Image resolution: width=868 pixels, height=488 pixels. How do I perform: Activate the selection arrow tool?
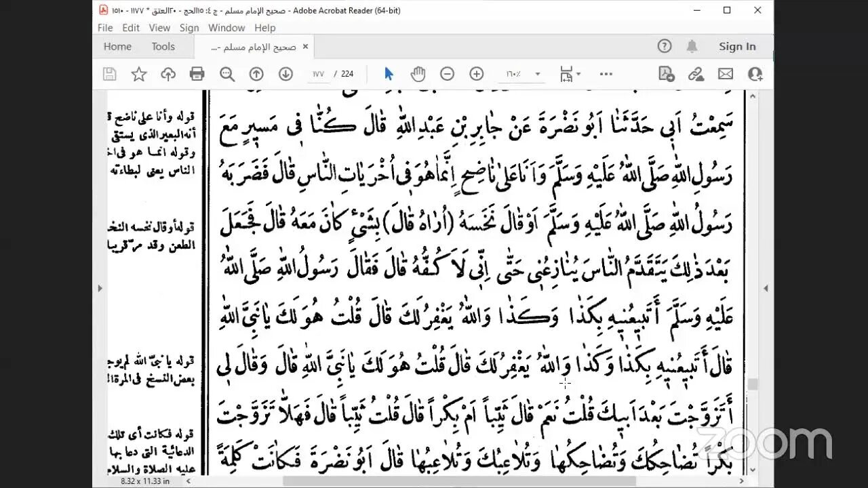click(389, 74)
